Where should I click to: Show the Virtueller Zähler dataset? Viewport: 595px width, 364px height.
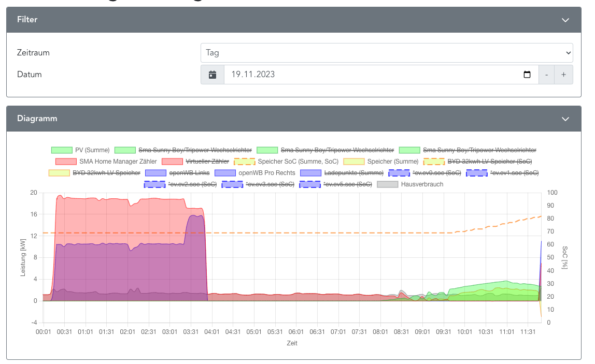[207, 162]
